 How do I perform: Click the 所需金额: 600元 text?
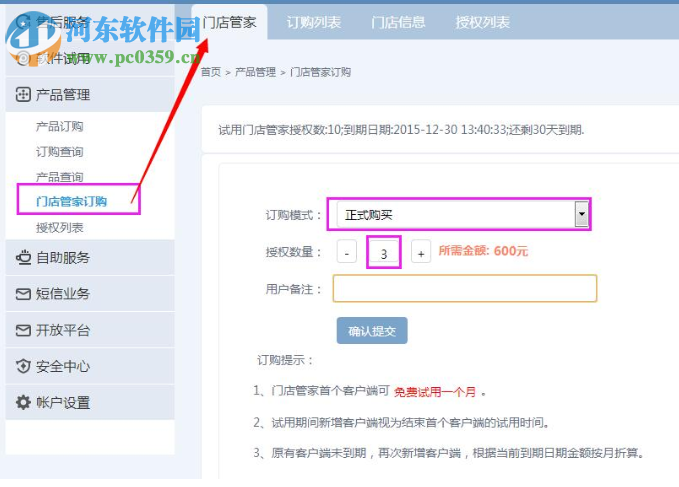pyautogui.click(x=483, y=251)
